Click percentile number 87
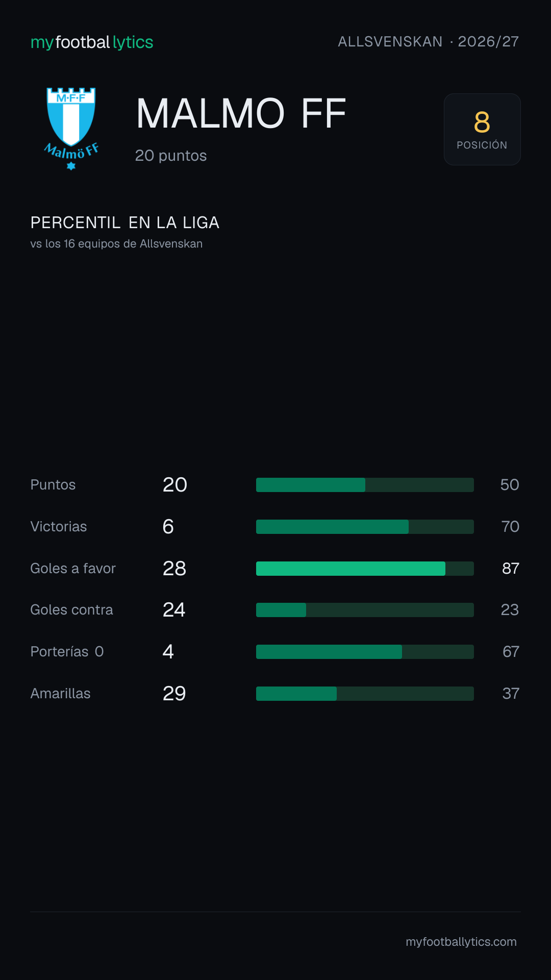This screenshot has height=980, width=551. [511, 569]
